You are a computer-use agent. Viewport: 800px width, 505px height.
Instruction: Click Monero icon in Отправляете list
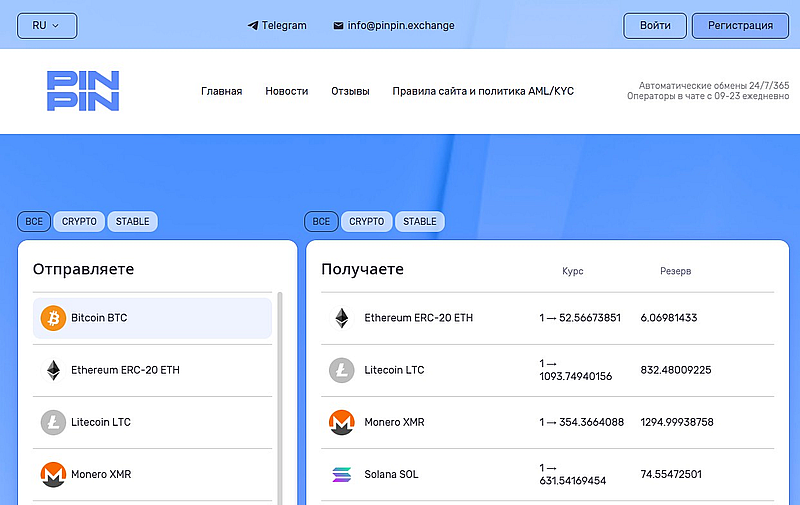[54, 474]
